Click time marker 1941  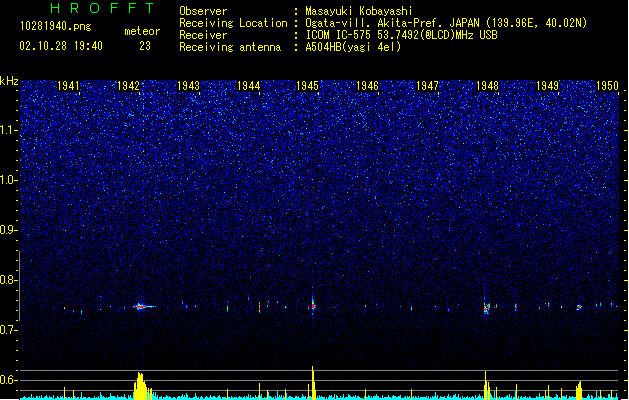tap(68, 86)
